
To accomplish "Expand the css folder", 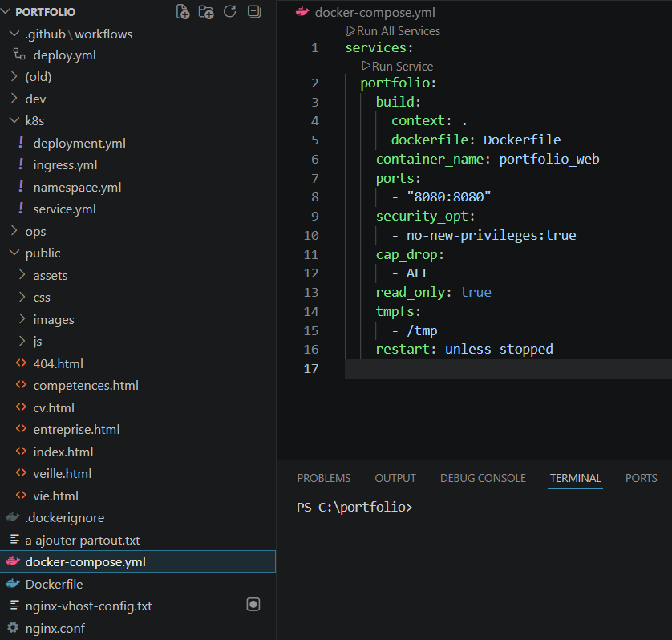I will [x=22, y=297].
